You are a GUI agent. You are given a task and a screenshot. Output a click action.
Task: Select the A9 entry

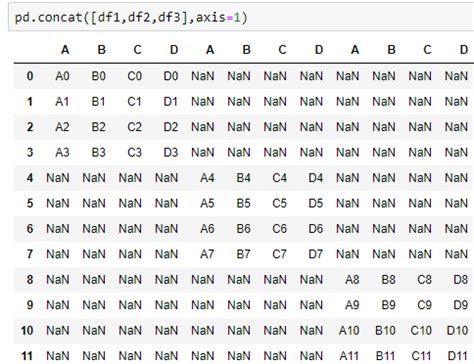click(352, 305)
